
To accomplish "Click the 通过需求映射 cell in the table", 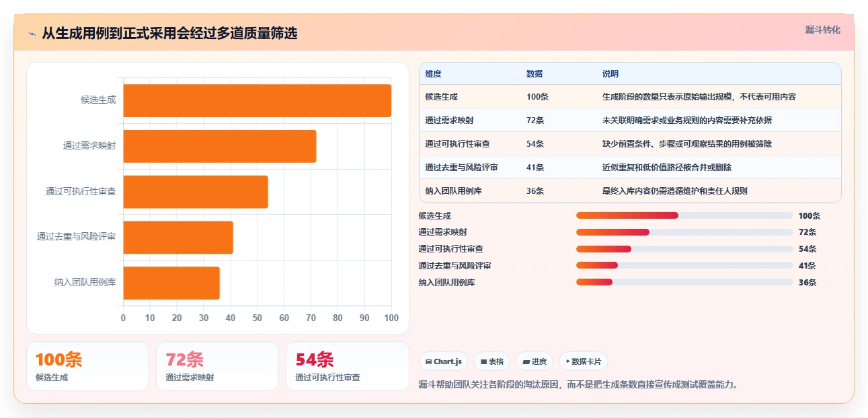I will (450, 120).
